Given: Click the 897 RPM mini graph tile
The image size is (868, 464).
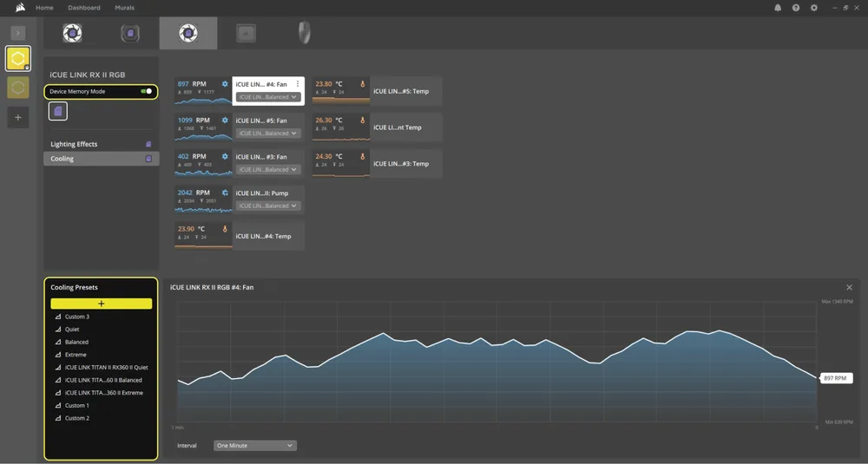Looking at the screenshot, I should click(x=203, y=91).
